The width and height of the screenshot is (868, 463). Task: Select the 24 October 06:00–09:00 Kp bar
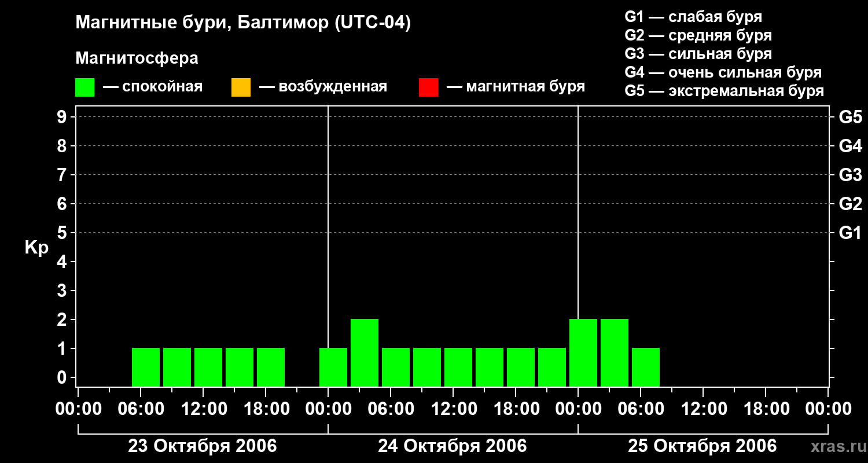pyautogui.click(x=396, y=367)
